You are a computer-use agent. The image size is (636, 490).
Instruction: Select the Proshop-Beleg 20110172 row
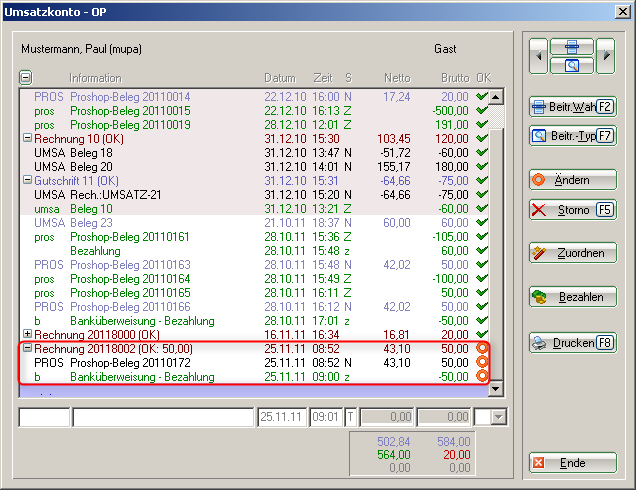point(130,362)
